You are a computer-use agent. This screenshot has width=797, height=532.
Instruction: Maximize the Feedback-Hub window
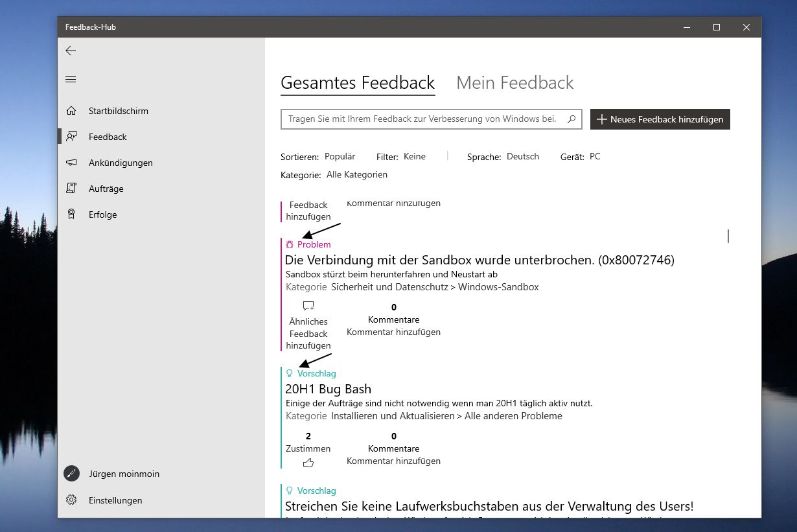717,27
